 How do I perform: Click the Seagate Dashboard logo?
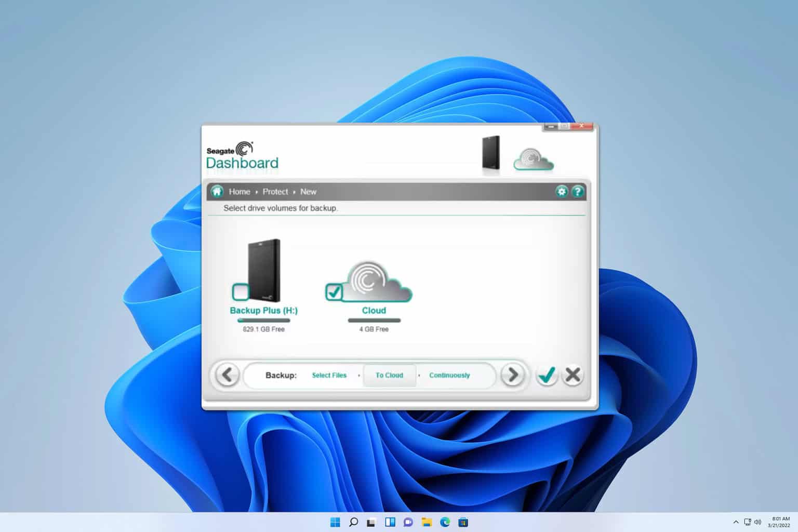point(242,156)
